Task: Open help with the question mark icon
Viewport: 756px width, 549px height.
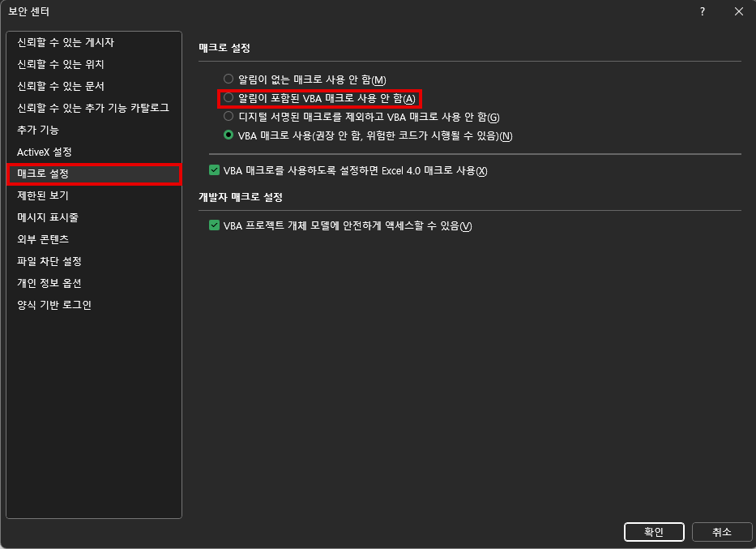Action: tap(703, 11)
